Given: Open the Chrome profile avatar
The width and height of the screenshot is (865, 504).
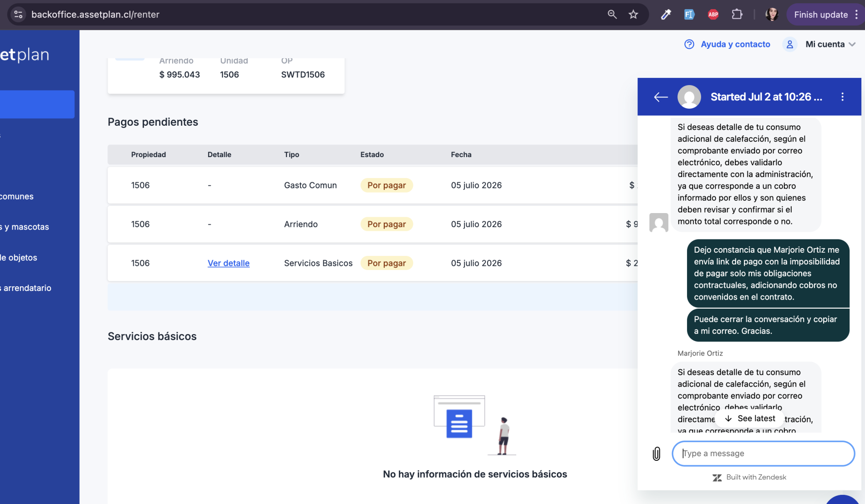Looking at the screenshot, I should 772,15.
